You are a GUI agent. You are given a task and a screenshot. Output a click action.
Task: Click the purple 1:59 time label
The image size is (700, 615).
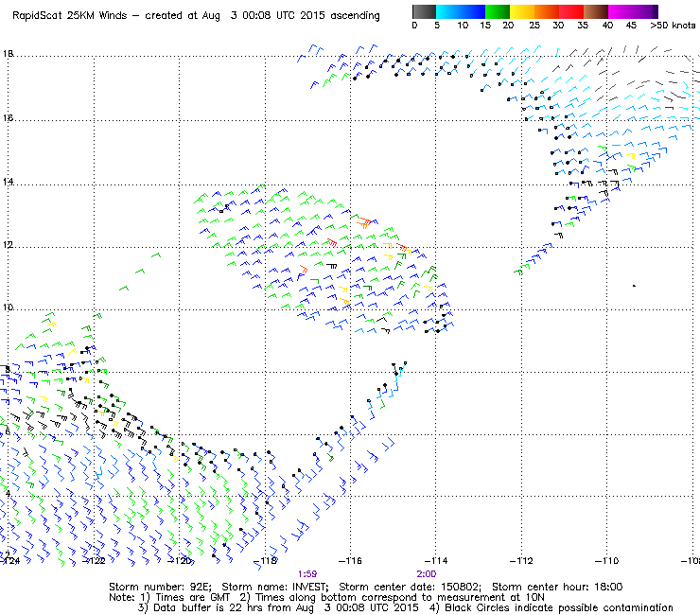307,574
